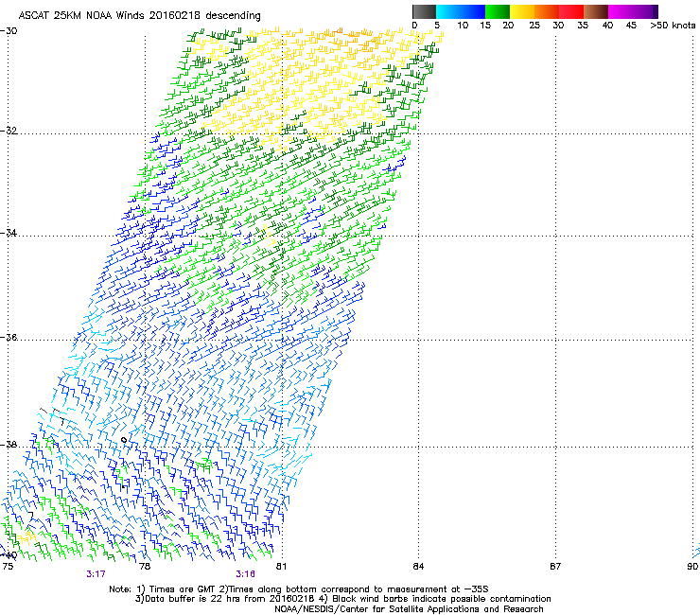700x615 pixels.
Task: Select the blue 10-15 knots legend segment
Action: tap(473, 11)
